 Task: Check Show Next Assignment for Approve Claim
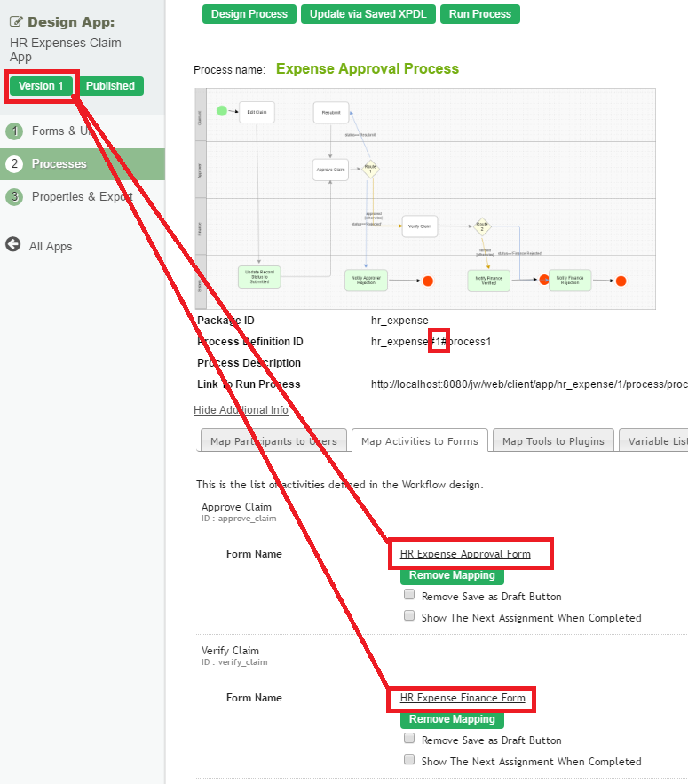tap(409, 616)
